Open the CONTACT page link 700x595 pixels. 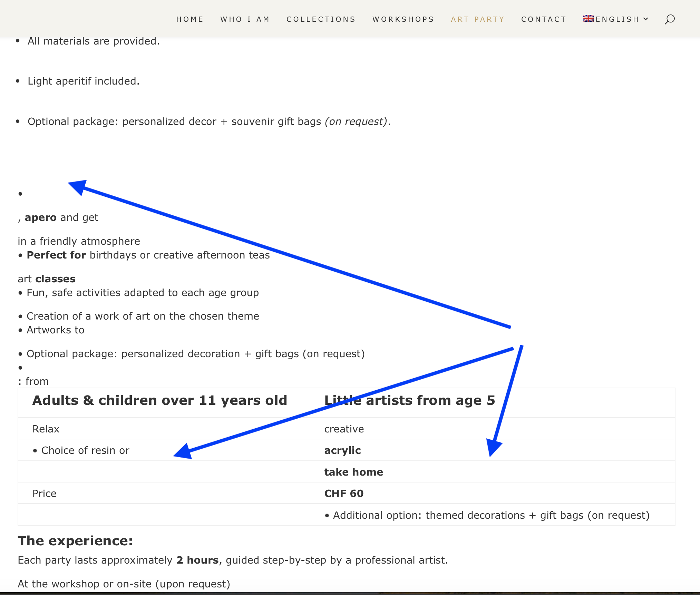point(544,19)
